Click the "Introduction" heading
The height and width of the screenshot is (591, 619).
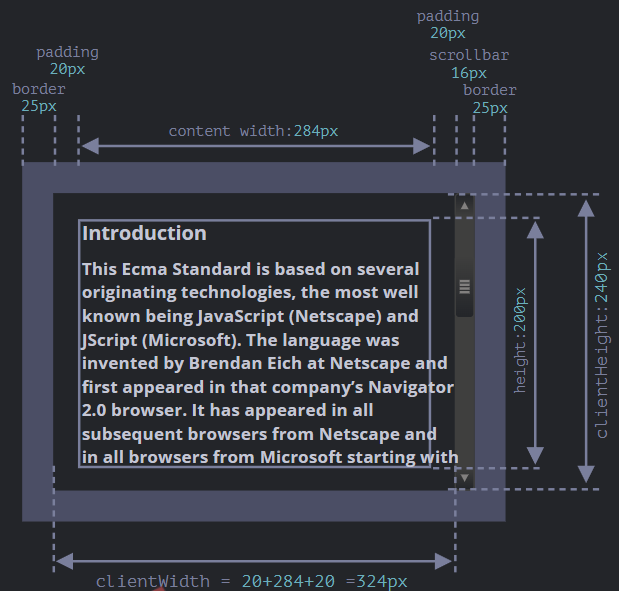point(144,233)
